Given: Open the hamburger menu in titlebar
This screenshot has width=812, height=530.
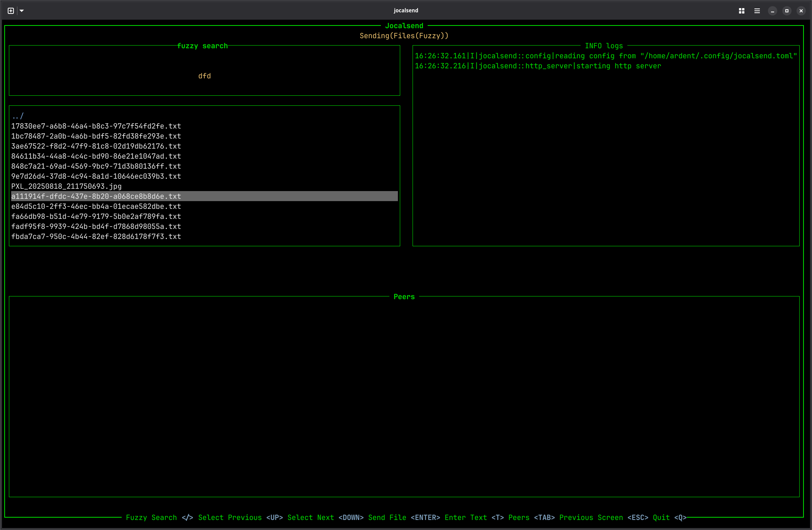Looking at the screenshot, I should pyautogui.click(x=757, y=11).
